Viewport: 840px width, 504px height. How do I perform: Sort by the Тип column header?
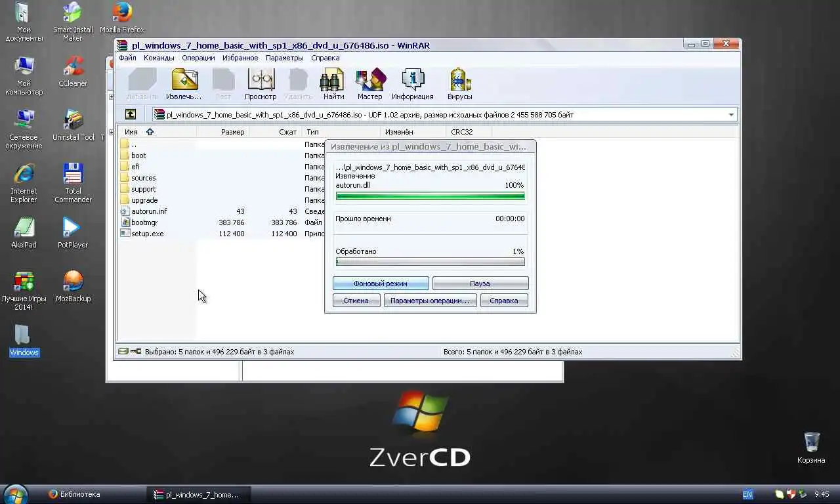pos(341,132)
